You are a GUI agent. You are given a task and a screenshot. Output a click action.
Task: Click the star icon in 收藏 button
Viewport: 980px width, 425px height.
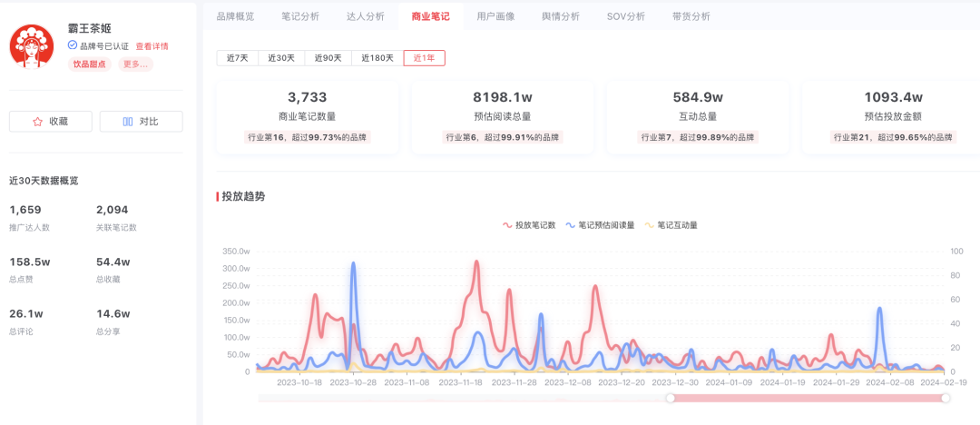(37, 122)
